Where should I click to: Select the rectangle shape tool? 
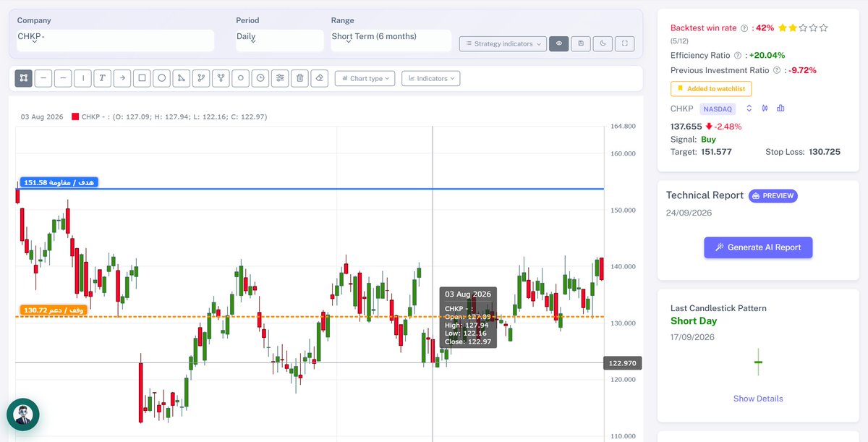142,78
